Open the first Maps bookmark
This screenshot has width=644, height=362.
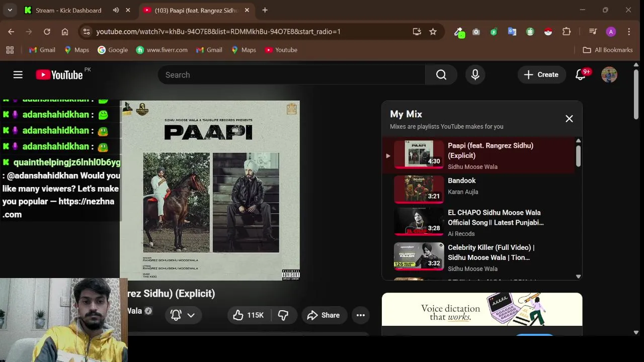[x=76, y=50]
